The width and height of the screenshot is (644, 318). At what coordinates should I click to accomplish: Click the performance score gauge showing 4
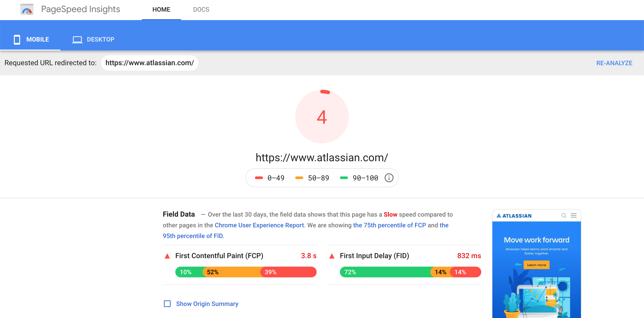322,117
